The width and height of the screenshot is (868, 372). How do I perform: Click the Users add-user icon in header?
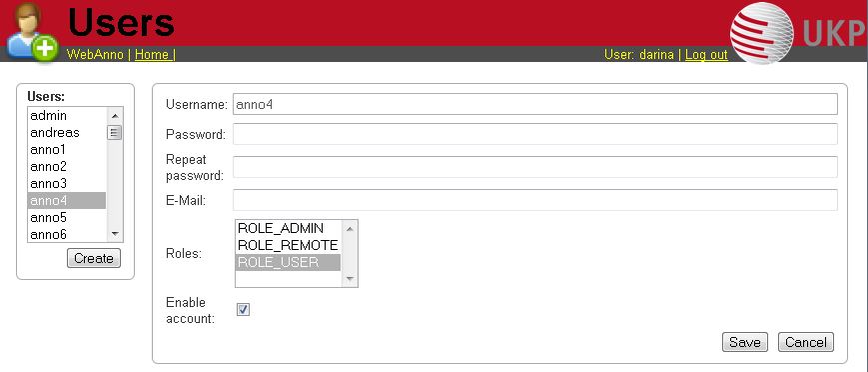pyautogui.click(x=32, y=32)
